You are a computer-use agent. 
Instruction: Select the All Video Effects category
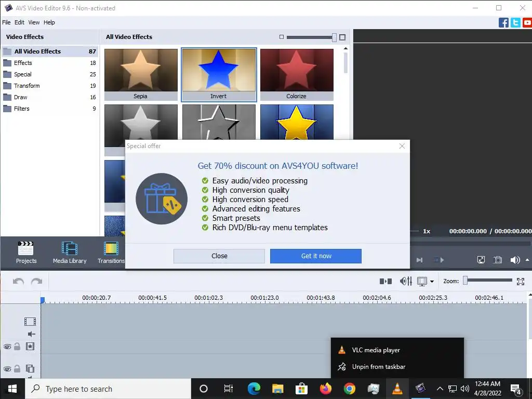(50, 51)
